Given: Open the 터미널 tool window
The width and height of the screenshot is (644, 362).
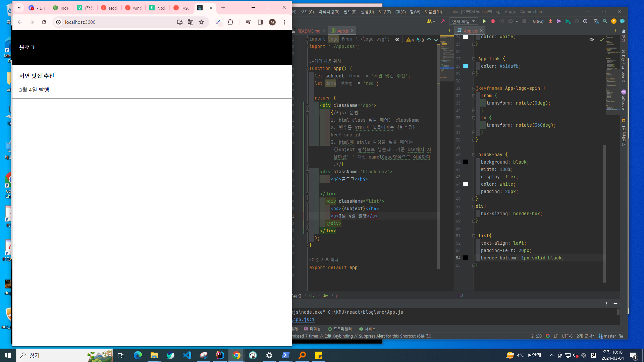Looking at the screenshot, I should pyautogui.click(x=312, y=329).
